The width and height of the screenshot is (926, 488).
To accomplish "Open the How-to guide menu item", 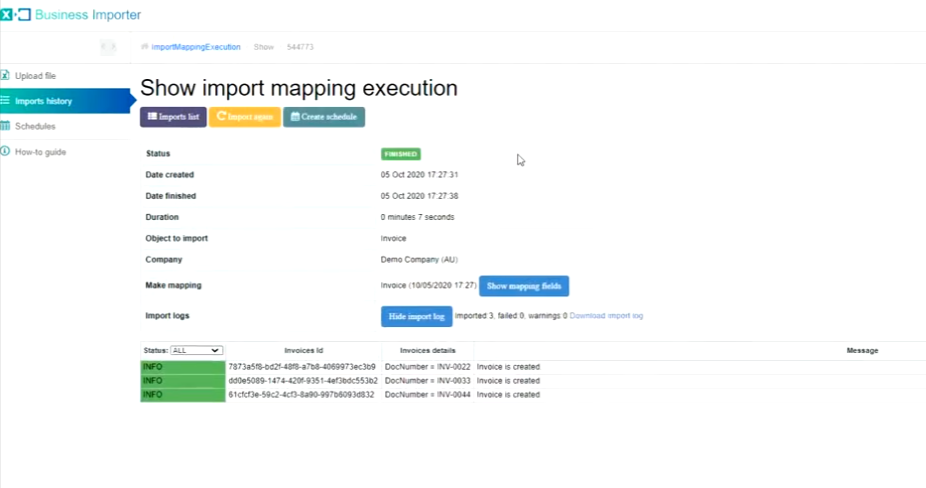I will [41, 152].
